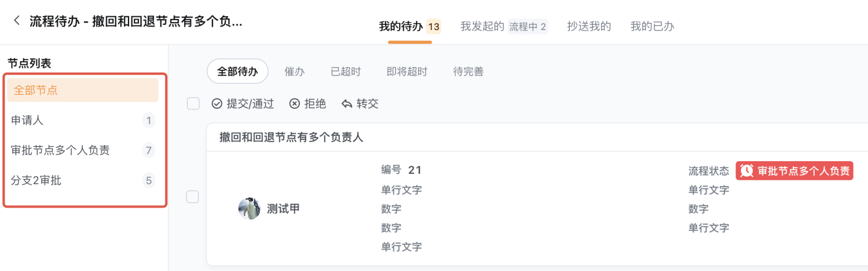Go back using the left arrow icon

click(x=17, y=21)
